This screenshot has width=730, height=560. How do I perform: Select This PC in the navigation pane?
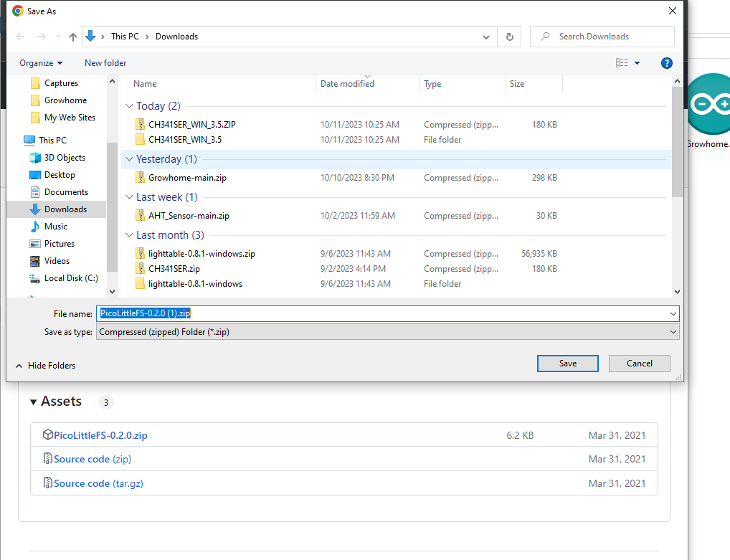(45, 140)
